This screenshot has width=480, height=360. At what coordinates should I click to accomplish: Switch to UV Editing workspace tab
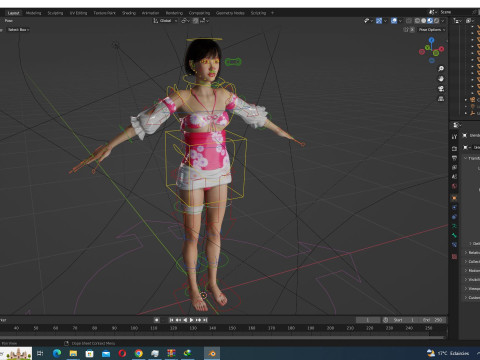click(x=78, y=13)
